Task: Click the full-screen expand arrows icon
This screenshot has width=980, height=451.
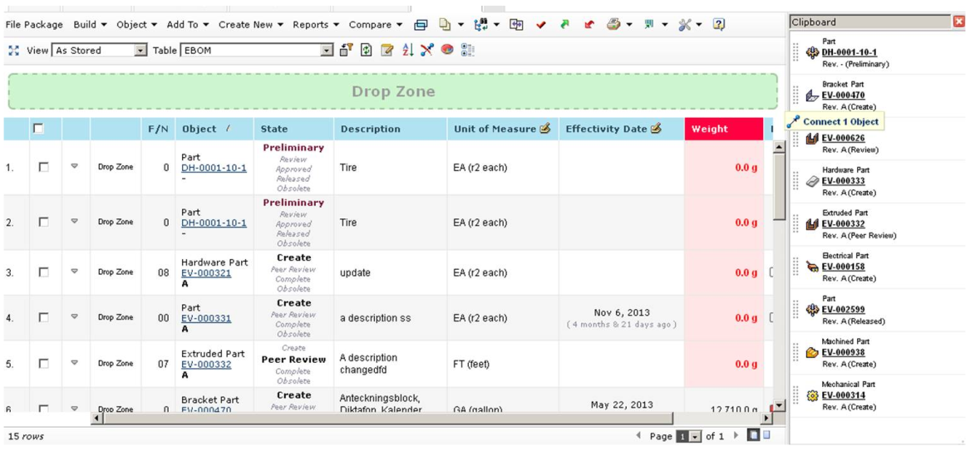Action: pos(13,51)
